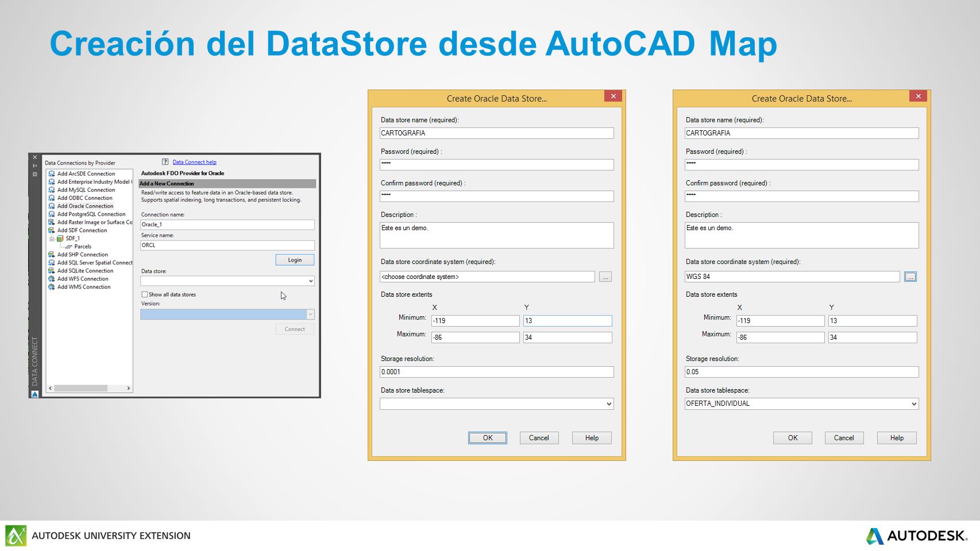The width and height of the screenshot is (980, 551).
Task: Click the scrollbar right arrow in provider list
Action: [128, 388]
